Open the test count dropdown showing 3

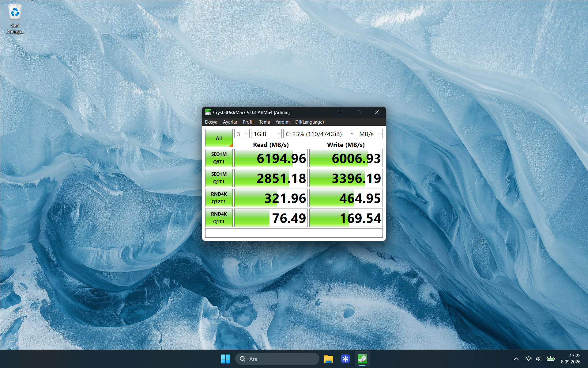click(x=242, y=134)
